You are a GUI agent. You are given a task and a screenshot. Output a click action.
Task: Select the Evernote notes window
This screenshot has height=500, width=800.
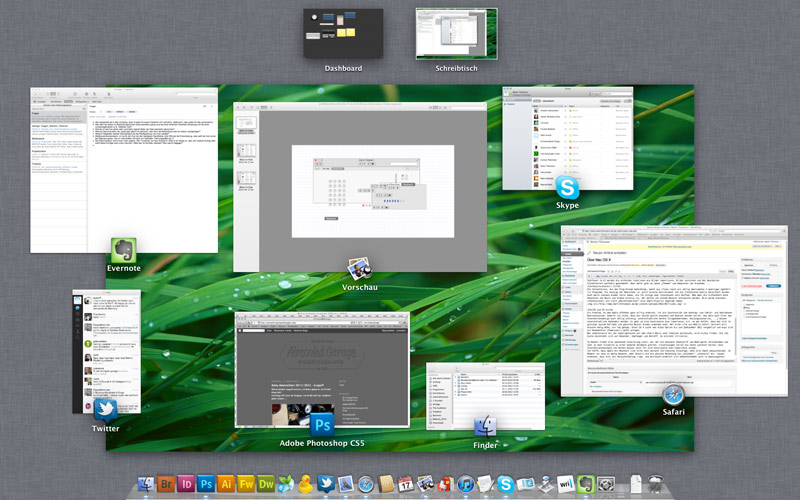[124, 170]
